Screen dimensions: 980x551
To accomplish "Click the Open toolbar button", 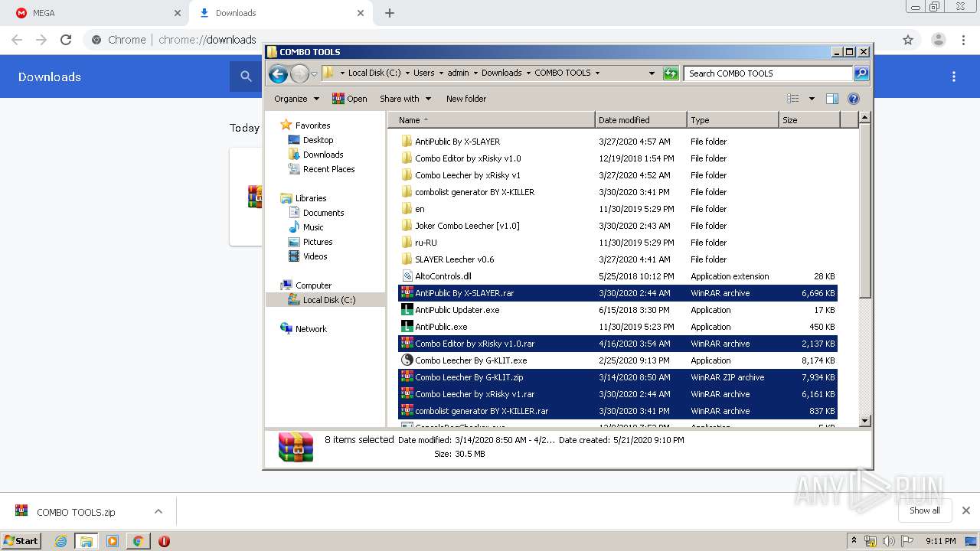I will (x=349, y=99).
